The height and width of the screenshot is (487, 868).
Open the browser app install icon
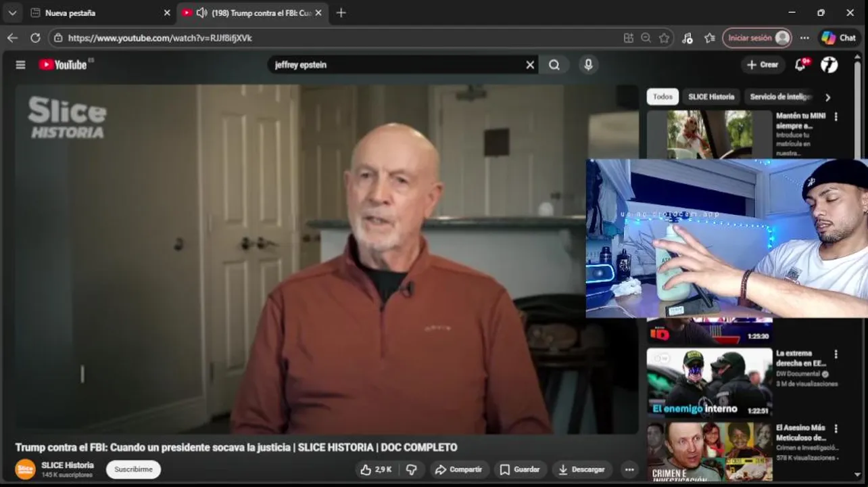click(629, 38)
